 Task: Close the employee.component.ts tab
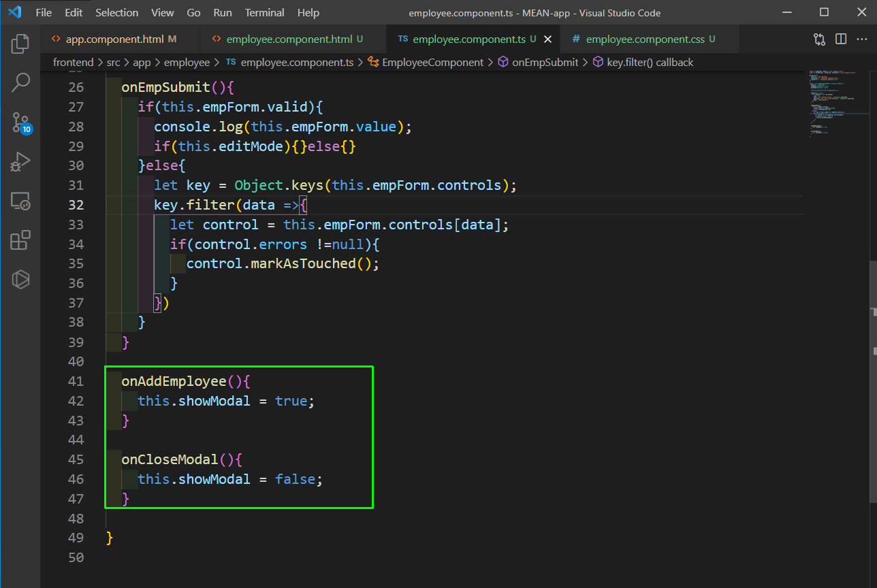tap(548, 39)
